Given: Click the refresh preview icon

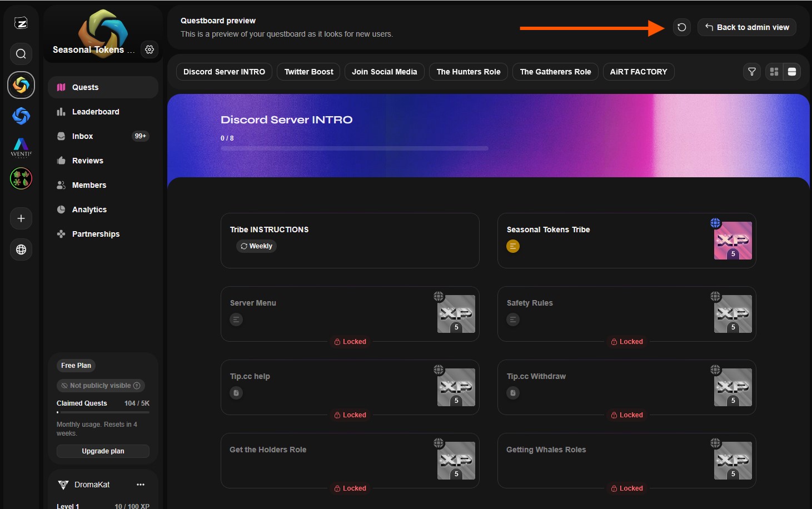Looking at the screenshot, I should (681, 27).
